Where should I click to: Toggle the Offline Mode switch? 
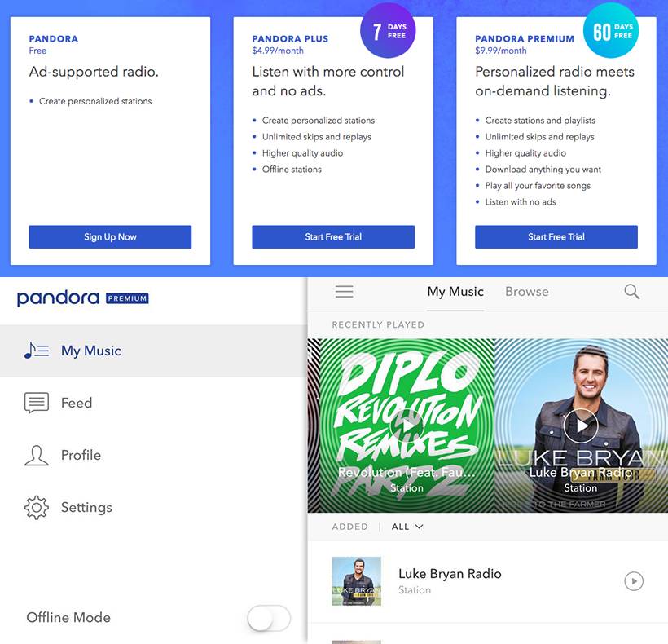(x=269, y=618)
